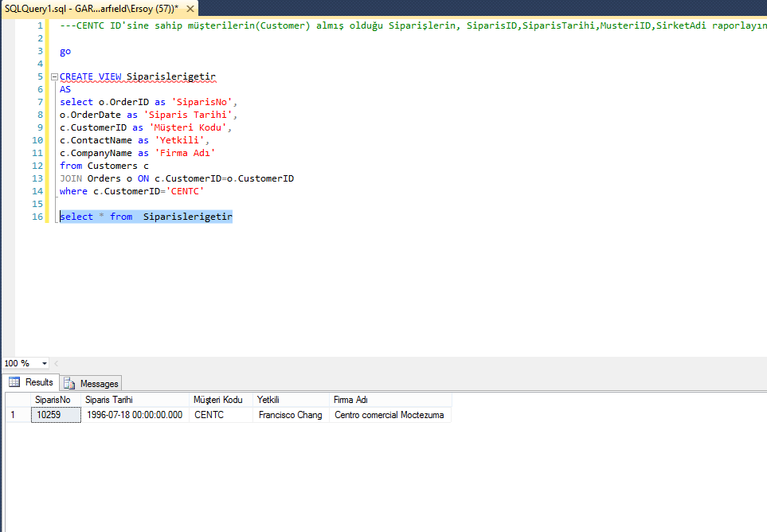Select the Müşteri Kodu column header

click(221, 400)
